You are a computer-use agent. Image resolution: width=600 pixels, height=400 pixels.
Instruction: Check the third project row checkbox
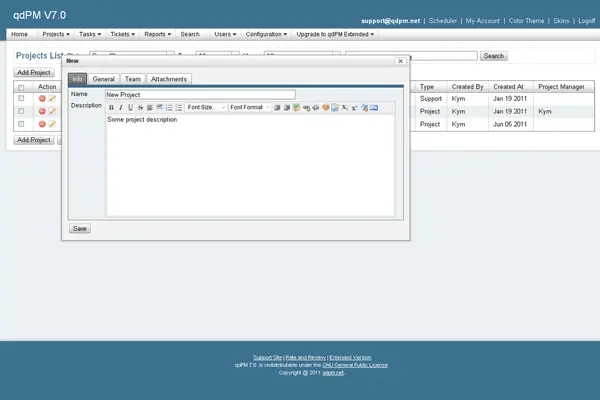coord(21,124)
